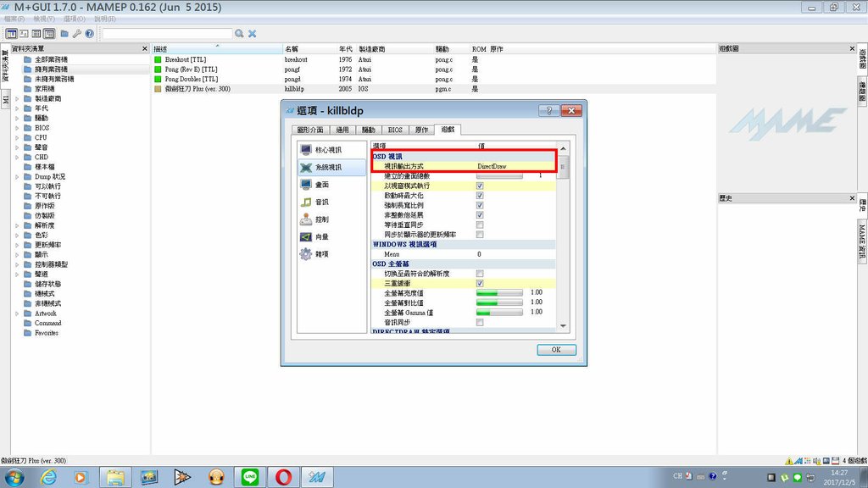Expand the 驅動 folder tree node
Viewport: 868px width, 488px height.
coord(17,118)
